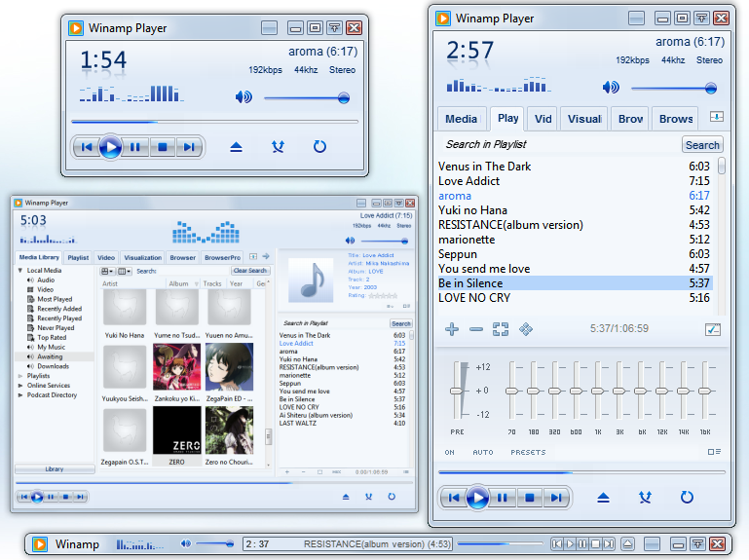Expand the Podcast Directory tree node
This screenshot has width=749, height=560.
[20, 395]
